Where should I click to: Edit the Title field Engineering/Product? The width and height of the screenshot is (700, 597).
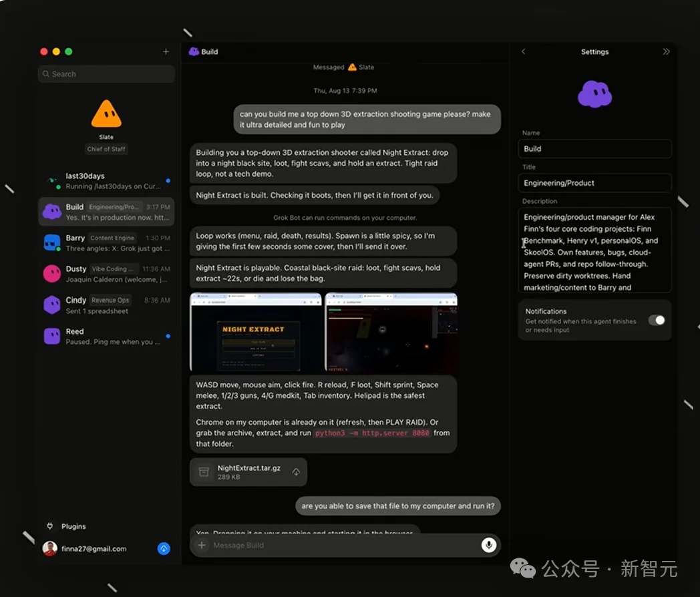[x=594, y=183]
